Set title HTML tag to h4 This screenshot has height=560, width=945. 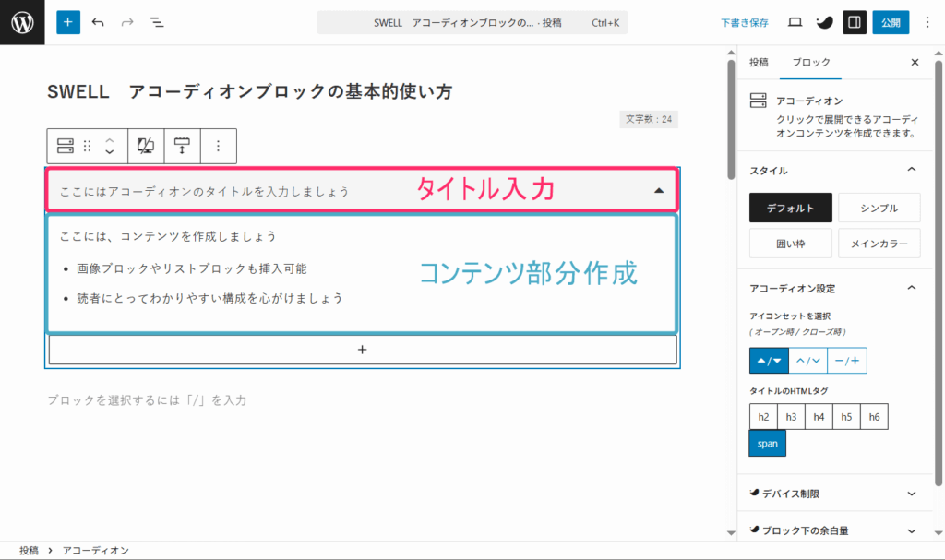pyautogui.click(x=819, y=416)
